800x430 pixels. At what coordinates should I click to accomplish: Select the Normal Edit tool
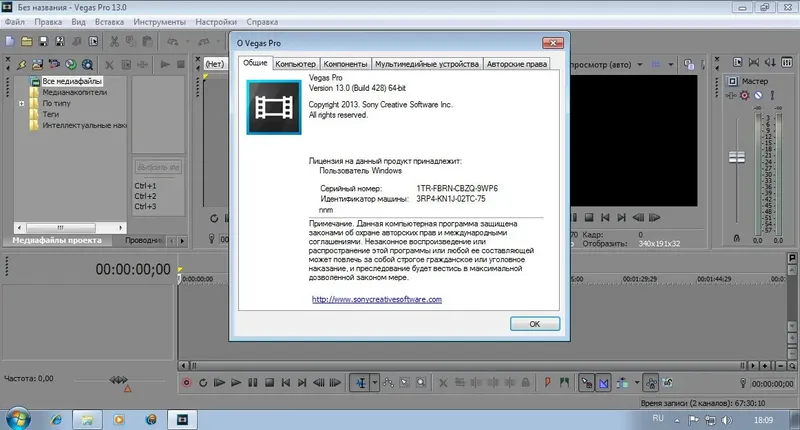tap(360, 383)
